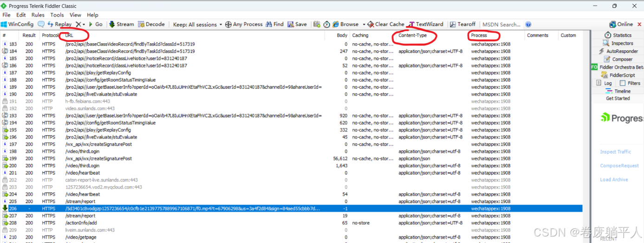Open the View menu
The width and height of the screenshot is (644, 243).
75,15
